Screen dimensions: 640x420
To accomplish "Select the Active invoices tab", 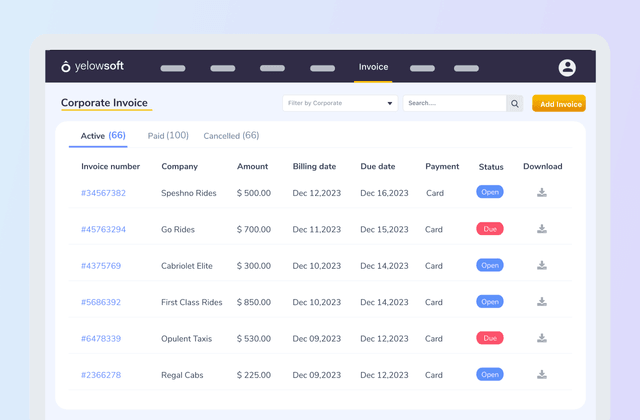I will (x=103, y=136).
